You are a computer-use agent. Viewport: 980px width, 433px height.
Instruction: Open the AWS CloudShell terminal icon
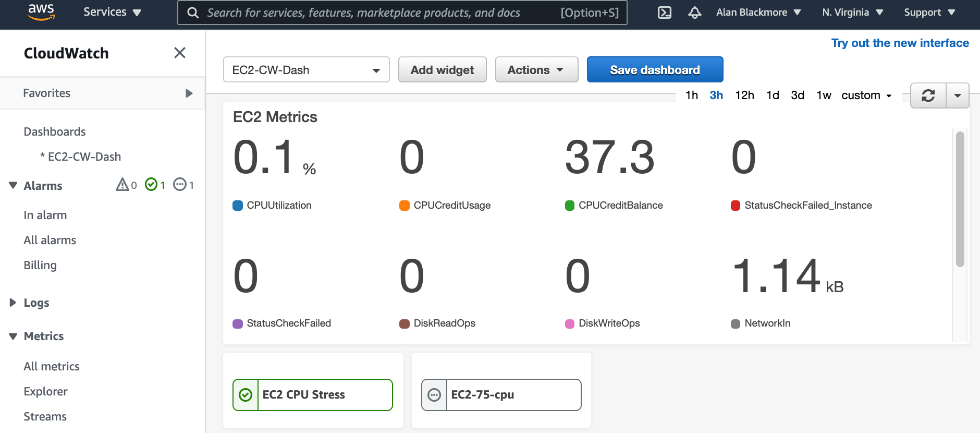tap(665, 13)
